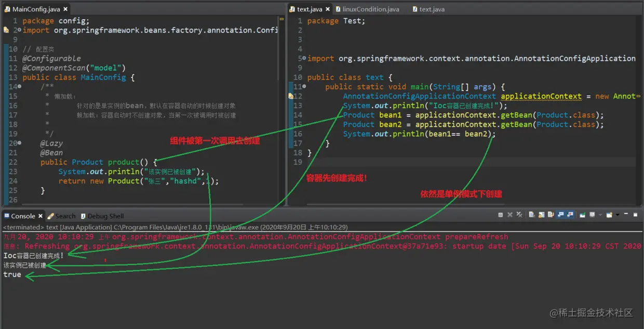The image size is (644, 329).
Task: Pin the Console view
Action: pyautogui.click(x=583, y=215)
